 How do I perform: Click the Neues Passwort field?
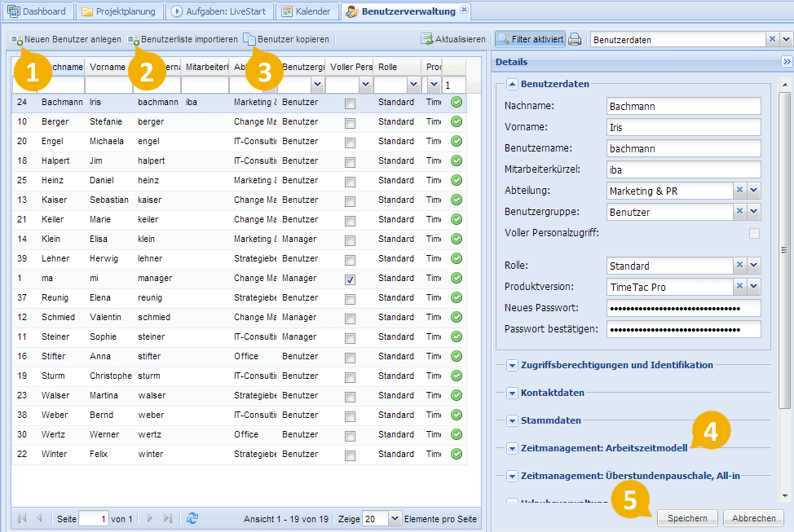pyautogui.click(x=684, y=308)
